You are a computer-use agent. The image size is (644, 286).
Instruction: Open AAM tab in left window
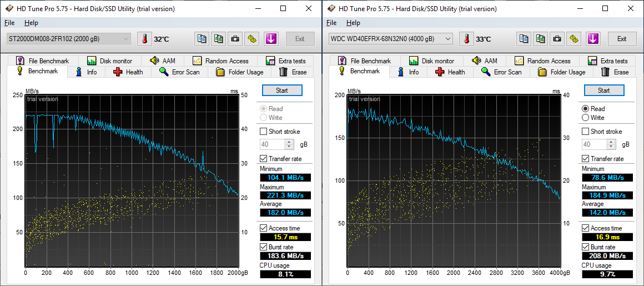pos(163,61)
